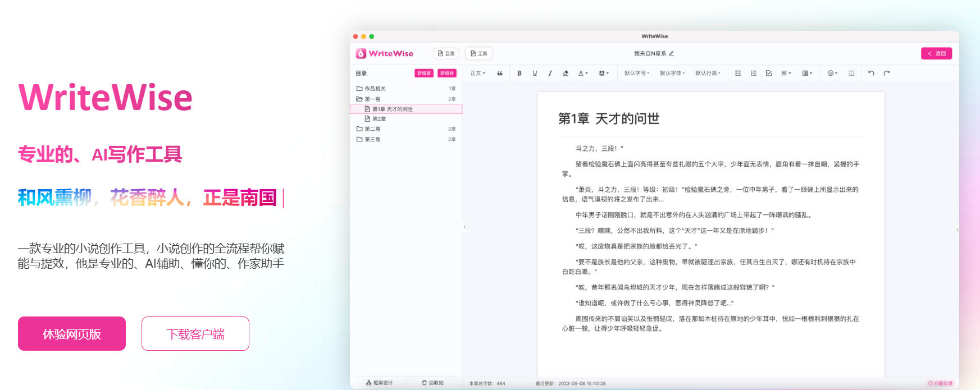Open 框架设计 at the sidebar bottom
This screenshot has height=390, width=980.
pyautogui.click(x=380, y=383)
